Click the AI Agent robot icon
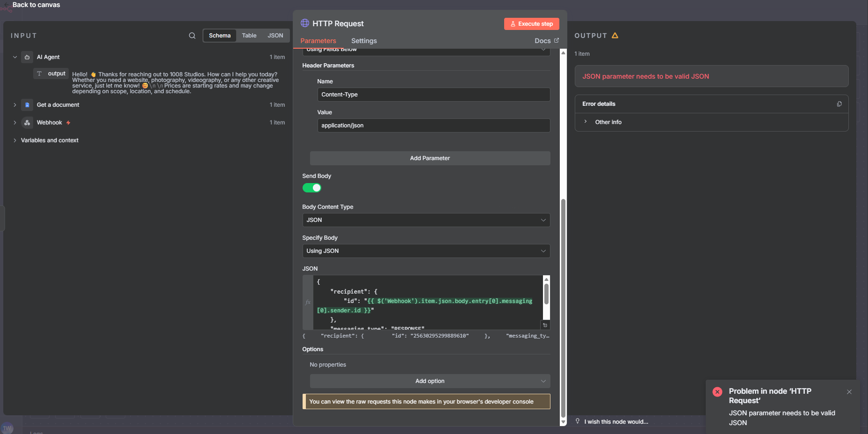868x434 pixels. pyautogui.click(x=27, y=57)
